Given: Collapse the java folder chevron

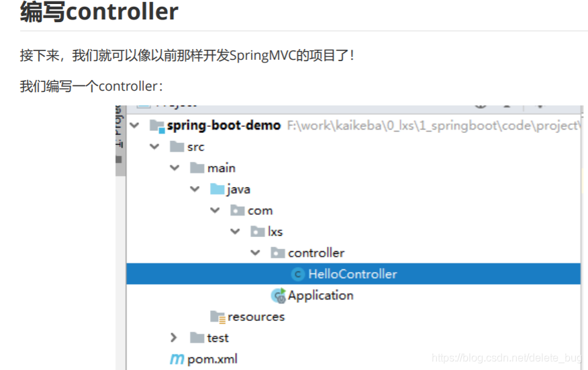Looking at the screenshot, I should (x=195, y=189).
